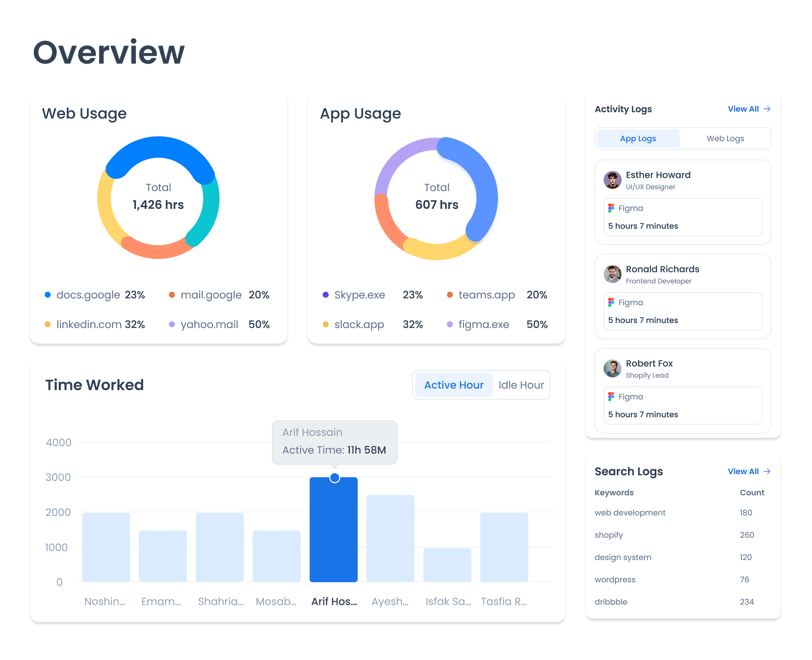The width and height of the screenshot is (812, 660).
Task: Open View All in Search Logs
Action: point(743,471)
